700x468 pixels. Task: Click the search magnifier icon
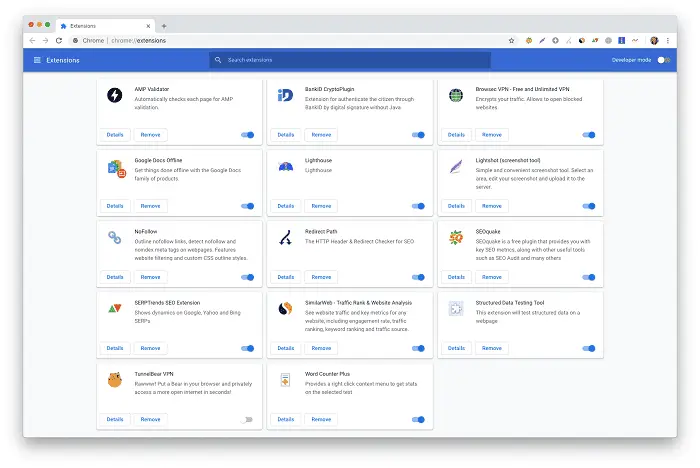tap(218, 60)
